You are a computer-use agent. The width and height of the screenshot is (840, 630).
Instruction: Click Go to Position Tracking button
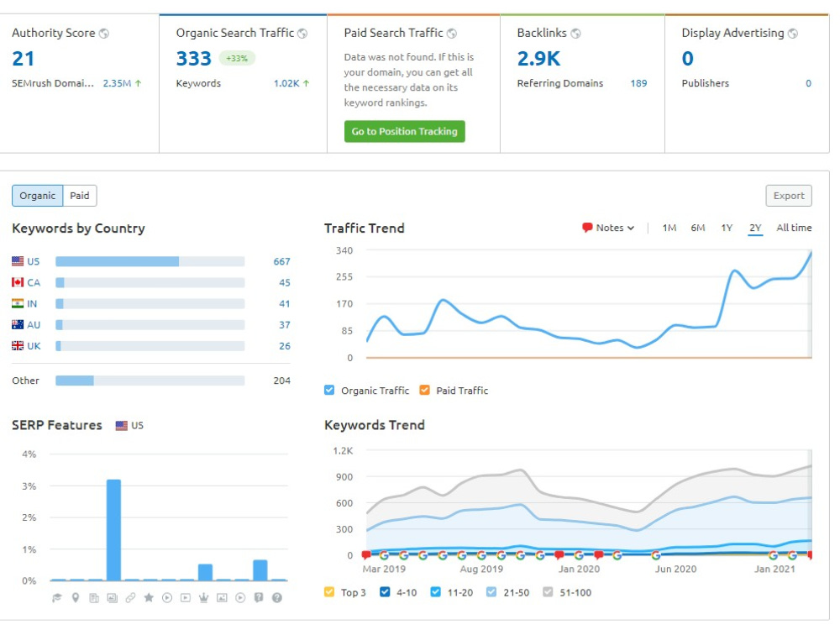point(405,131)
